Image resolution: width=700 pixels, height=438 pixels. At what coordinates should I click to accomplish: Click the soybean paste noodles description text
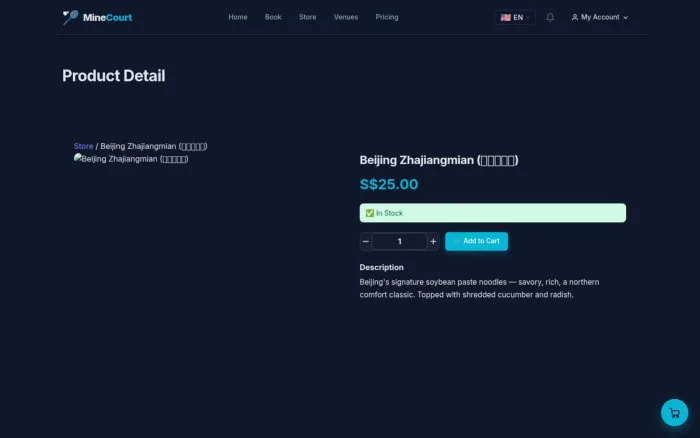coord(479,288)
